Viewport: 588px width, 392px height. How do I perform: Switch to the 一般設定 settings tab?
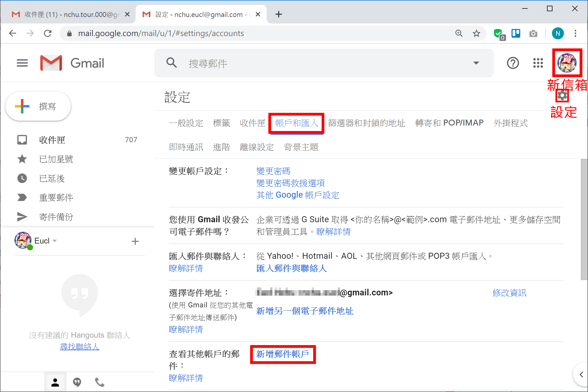pos(186,123)
